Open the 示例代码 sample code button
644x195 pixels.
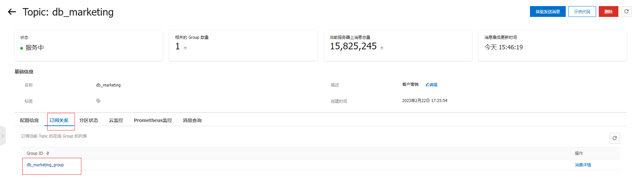582,11
